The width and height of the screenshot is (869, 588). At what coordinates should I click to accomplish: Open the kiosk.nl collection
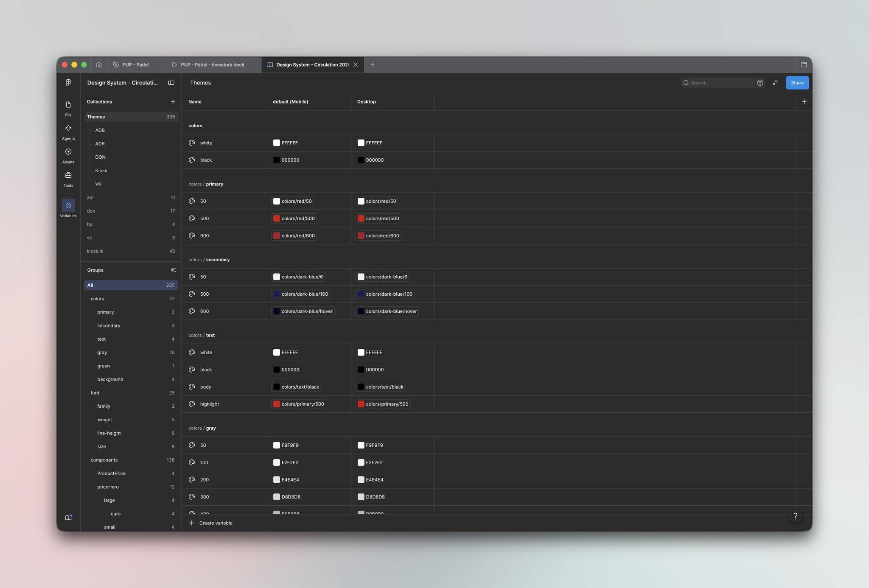coord(131,251)
